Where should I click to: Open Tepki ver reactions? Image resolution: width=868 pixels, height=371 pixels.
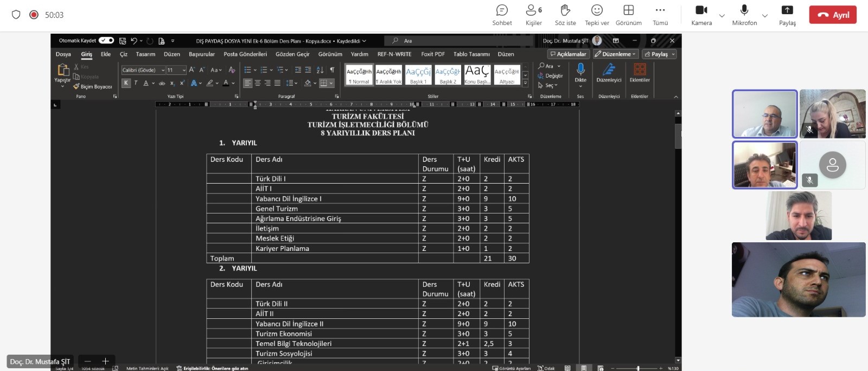click(x=597, y=15)
